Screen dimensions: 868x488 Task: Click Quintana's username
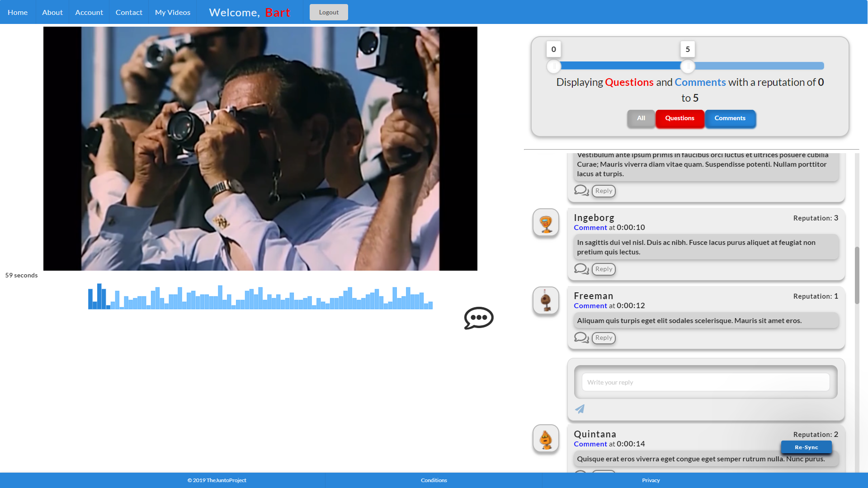pos(595,434)
